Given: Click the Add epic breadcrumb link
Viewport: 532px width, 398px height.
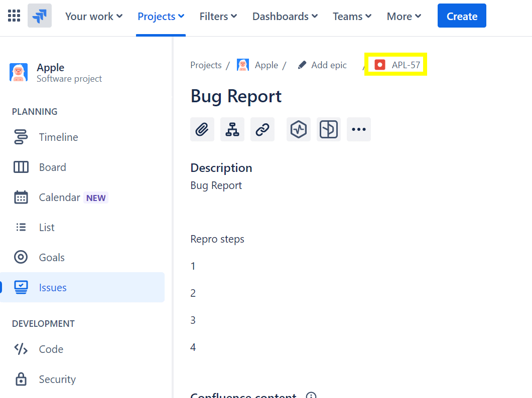Looking at the screenshot, I should (x=329, y=65).
